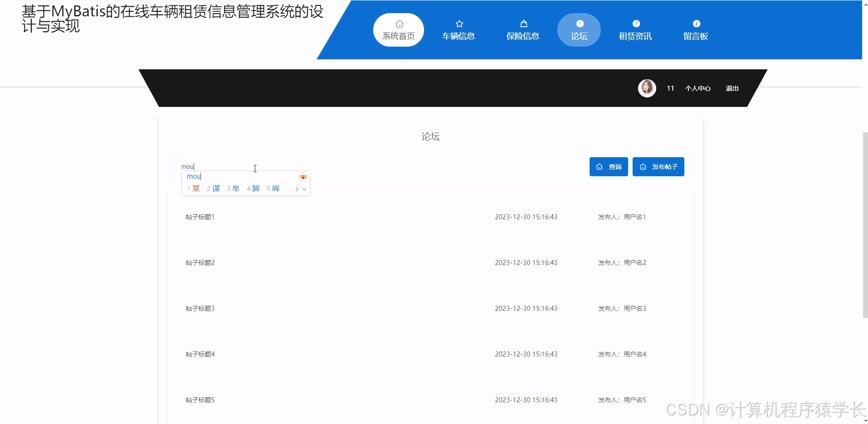Click publisher text 用户名5
Screen dimensions: 868x424
[635, 400]
